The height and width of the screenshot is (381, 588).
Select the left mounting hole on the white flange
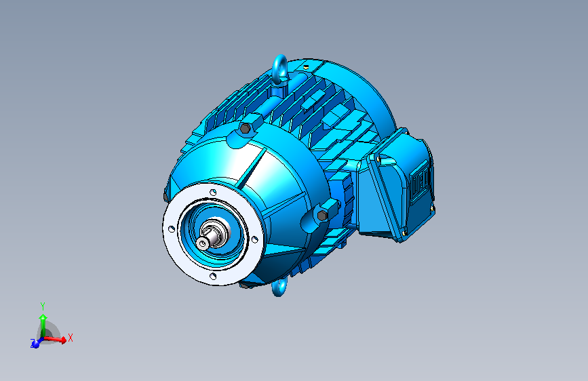[172, 228]
